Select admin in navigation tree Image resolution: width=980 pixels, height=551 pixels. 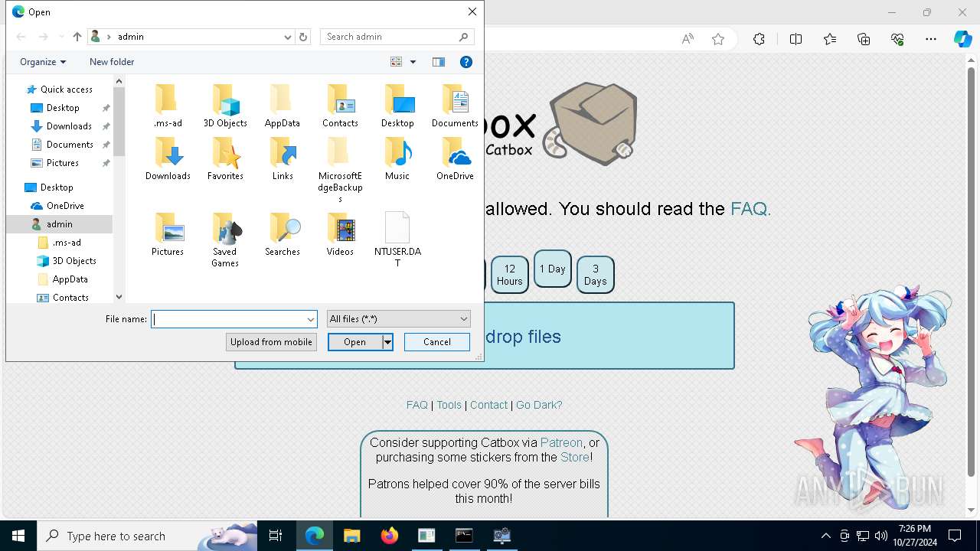(59, 224)
